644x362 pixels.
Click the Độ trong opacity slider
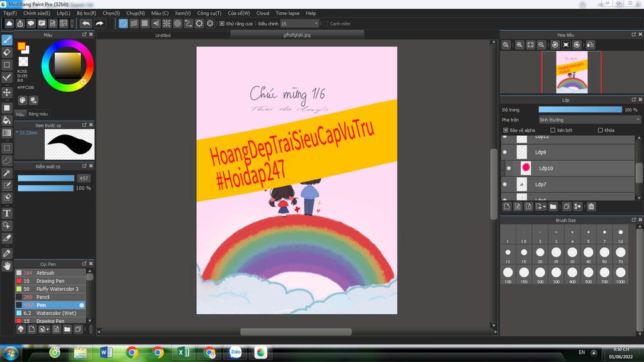coord(580,109)
